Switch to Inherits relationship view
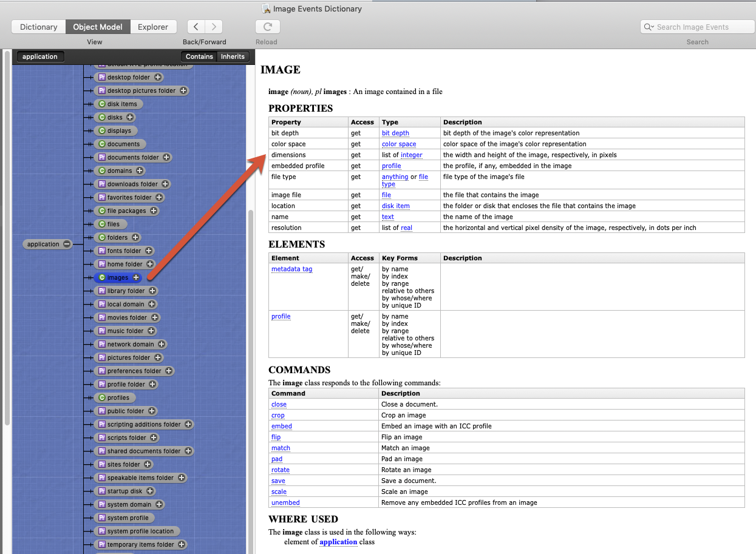756x554 pixels. (x=233, y=56)
